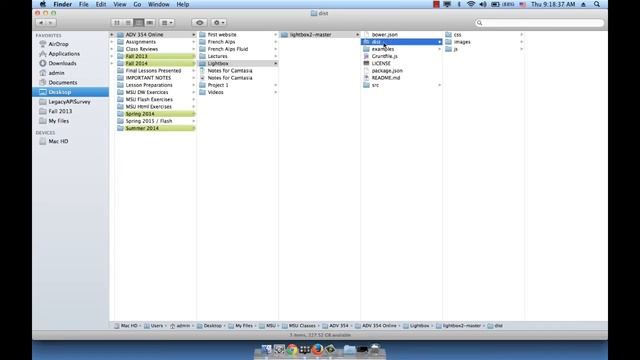
Task: Open Fall 2013 in the sidebar favorites
Action: (60, 111)
